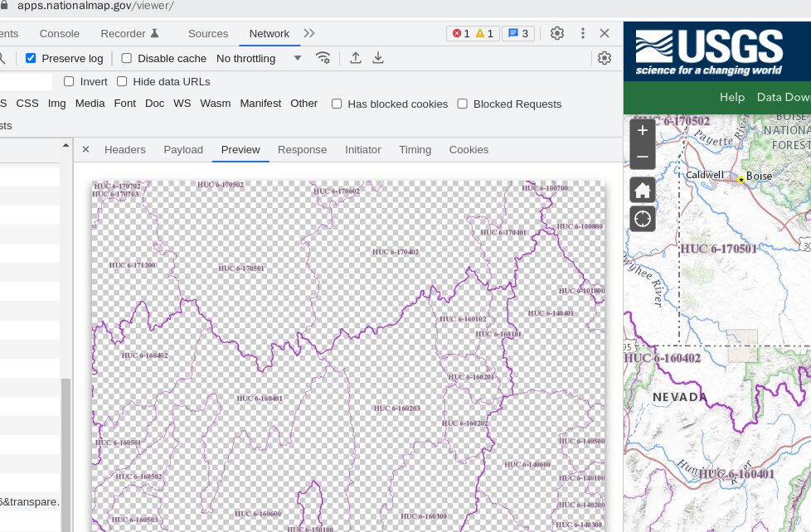Switch to the Response tab
This screenshot has width=811, height=532.
click(302, 150)
